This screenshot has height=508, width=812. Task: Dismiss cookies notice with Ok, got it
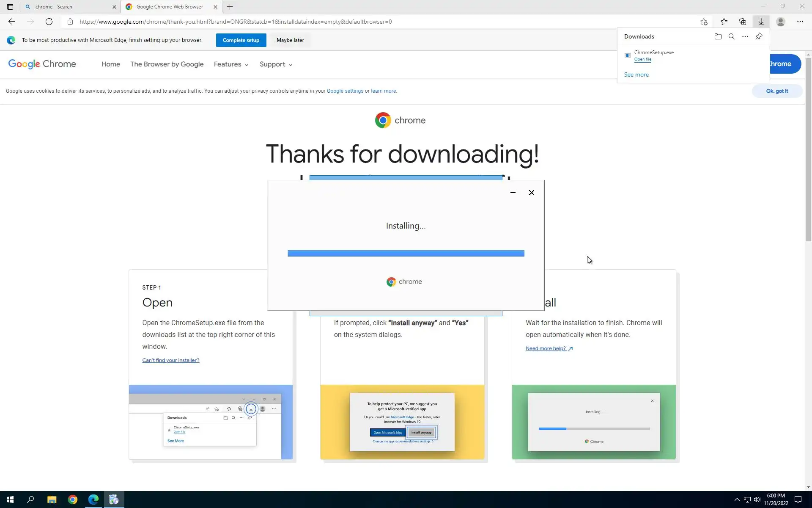coord(776,91)
